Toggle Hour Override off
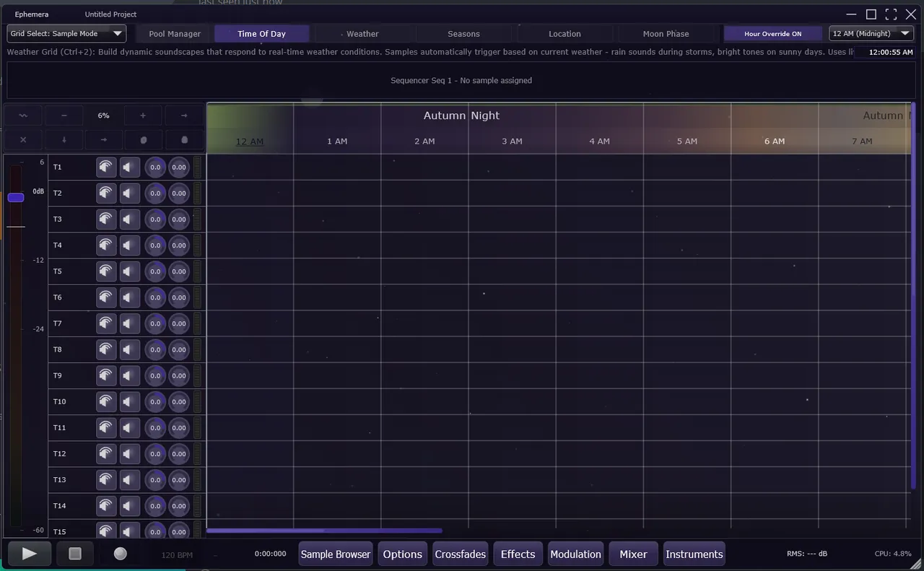 pyautogui.click(x=773, y=33)
